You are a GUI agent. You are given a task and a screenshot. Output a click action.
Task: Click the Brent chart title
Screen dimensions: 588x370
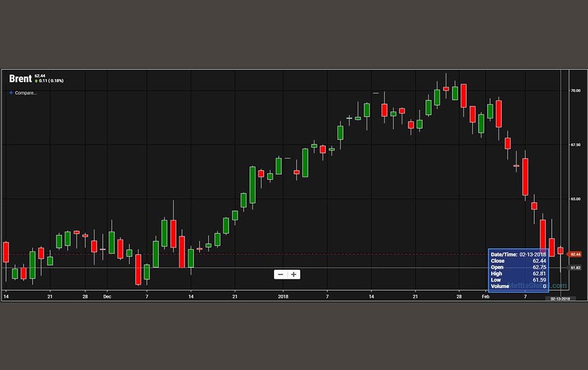point(20,79)
